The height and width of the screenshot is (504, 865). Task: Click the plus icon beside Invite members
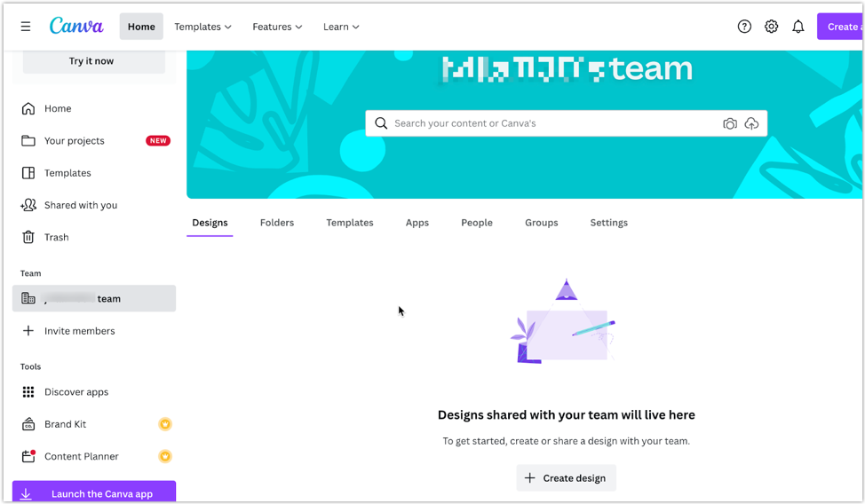(x=28, y=330)
